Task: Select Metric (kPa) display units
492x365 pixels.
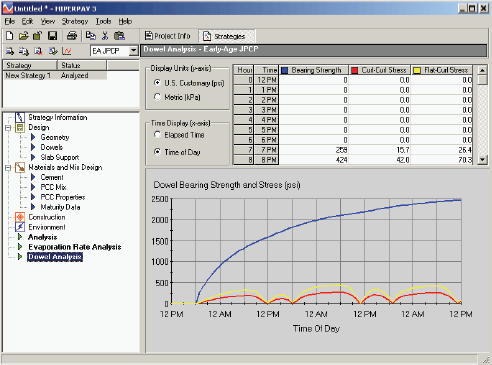Action: (x=157, y=97)
